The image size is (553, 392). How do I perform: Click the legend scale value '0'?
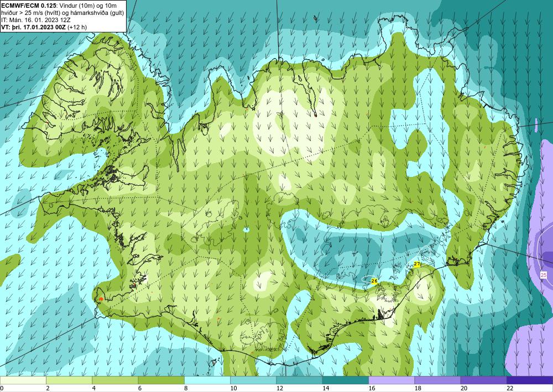[2, 388]
